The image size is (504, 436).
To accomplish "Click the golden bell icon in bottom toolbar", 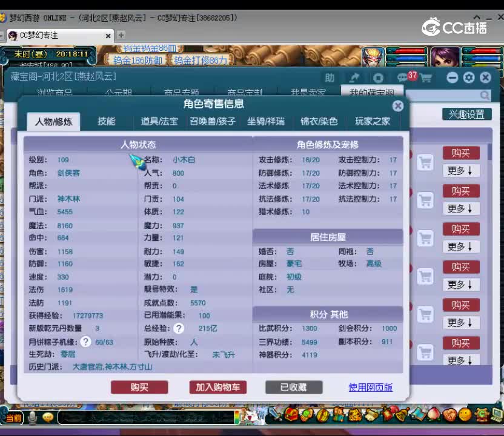I will (x=402, y=414).
